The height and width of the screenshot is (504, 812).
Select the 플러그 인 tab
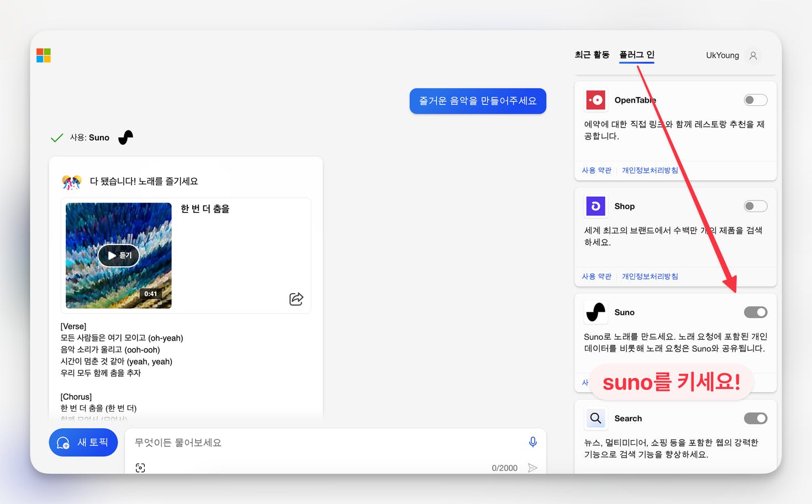tap(637, 55)
